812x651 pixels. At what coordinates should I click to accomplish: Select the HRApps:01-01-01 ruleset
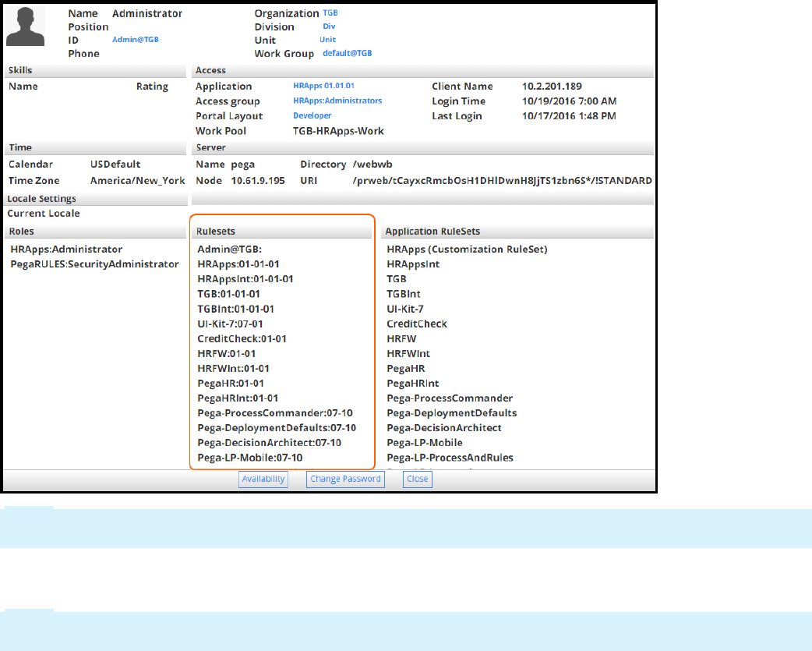tap(238, 264)
